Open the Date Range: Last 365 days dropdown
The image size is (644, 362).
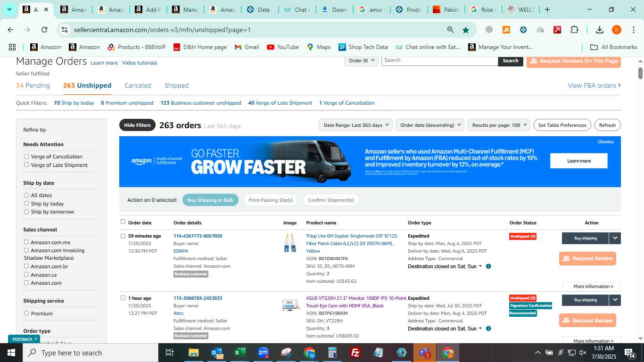(x=356, y=125)
